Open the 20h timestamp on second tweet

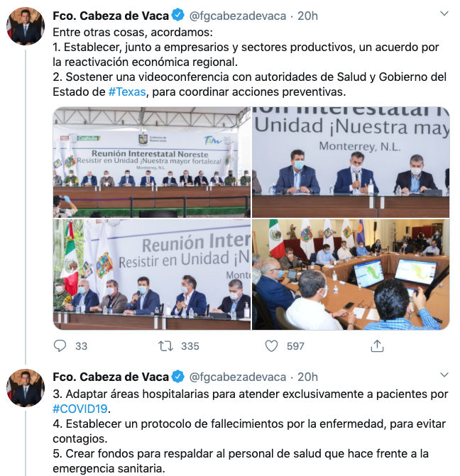click(307, 377)
